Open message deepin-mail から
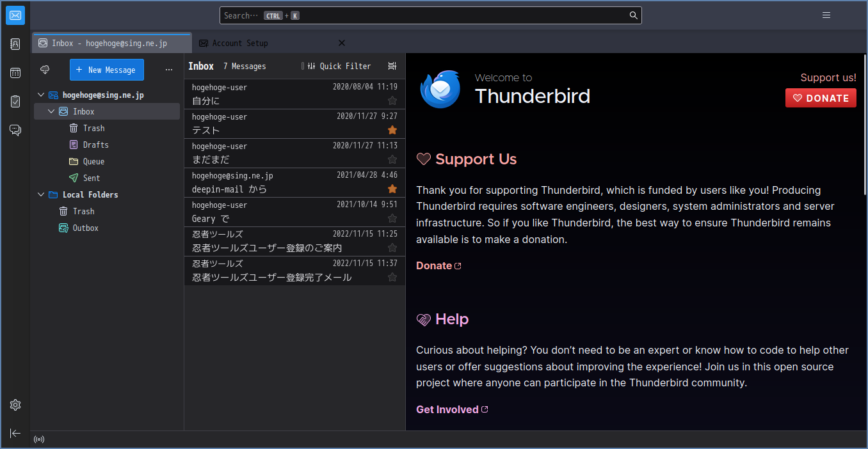The height and width of the screenshot is (449, 868). (x=294, y=182)
